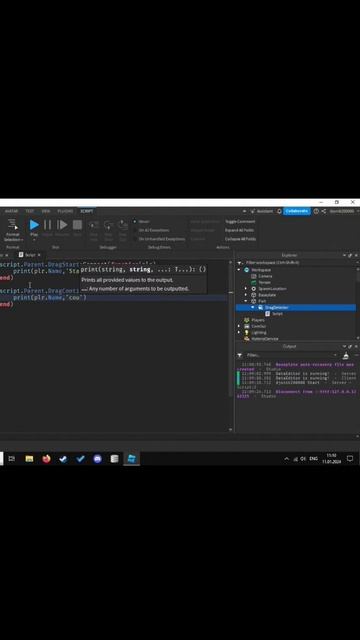Open Output panel dropdown menu
The width and height of the screenshot is (360, 640).
344,347
